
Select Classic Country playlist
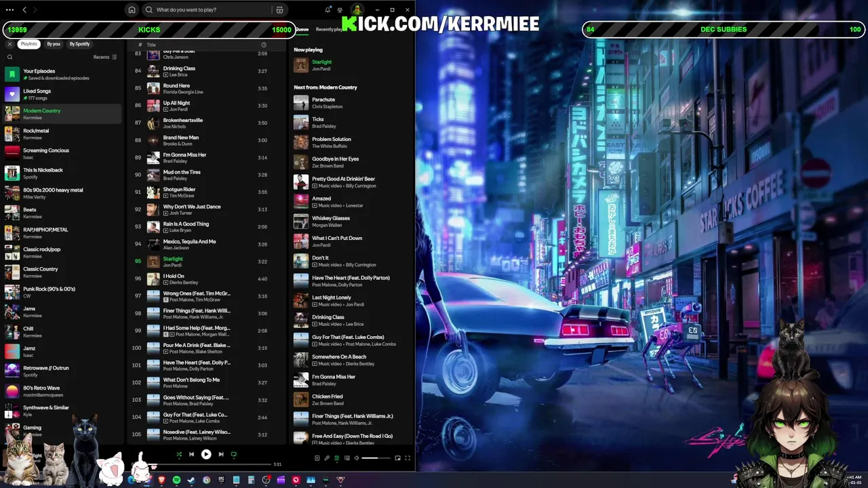(x=62, y=272)
